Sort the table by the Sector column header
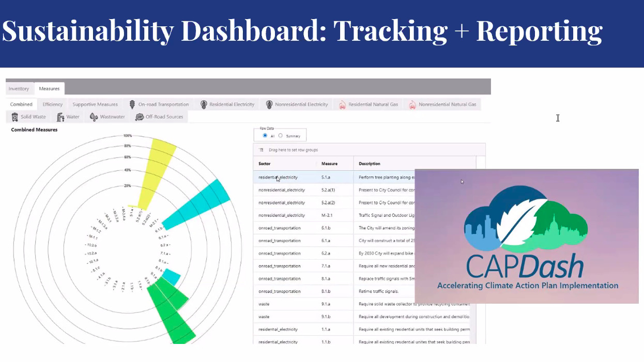This screenshot has width=644, height=362. (265, 164)
